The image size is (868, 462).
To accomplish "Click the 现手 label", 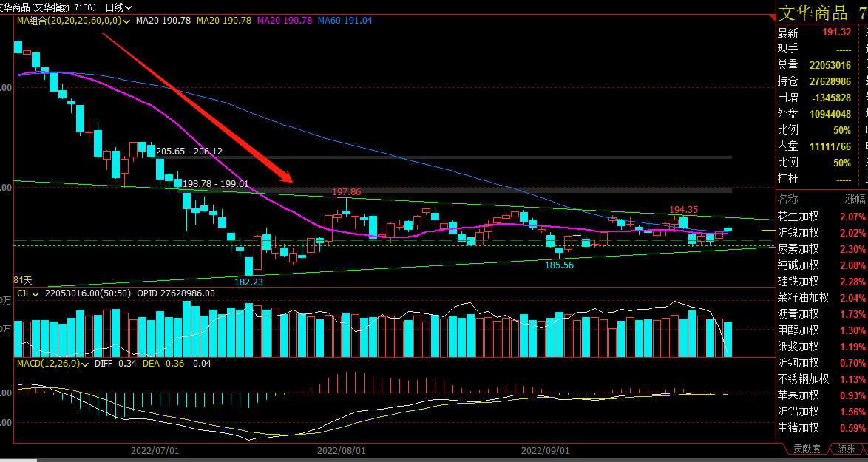I will pyautogui.click(x=787, y=49).
